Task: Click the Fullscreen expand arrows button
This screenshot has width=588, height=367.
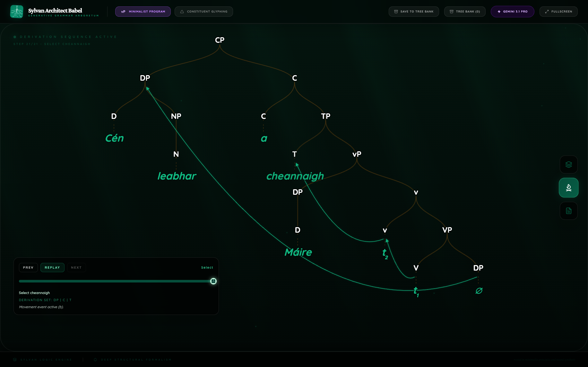Action: point(558,12)
